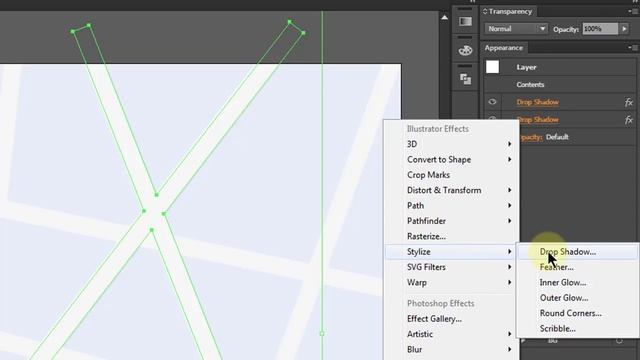Expand the Path submenu
640x360 pixels.
pos(450,206)
